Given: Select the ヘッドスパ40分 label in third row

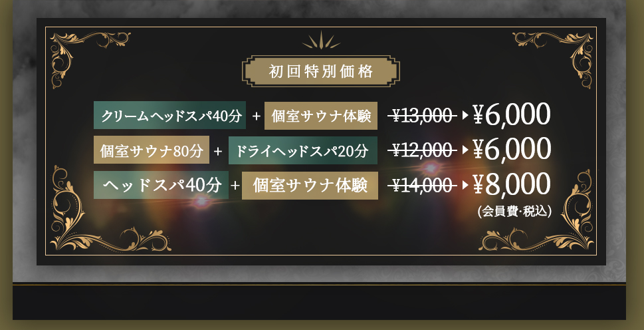Looking at the screenshot, I should click(x=161, y=186).
